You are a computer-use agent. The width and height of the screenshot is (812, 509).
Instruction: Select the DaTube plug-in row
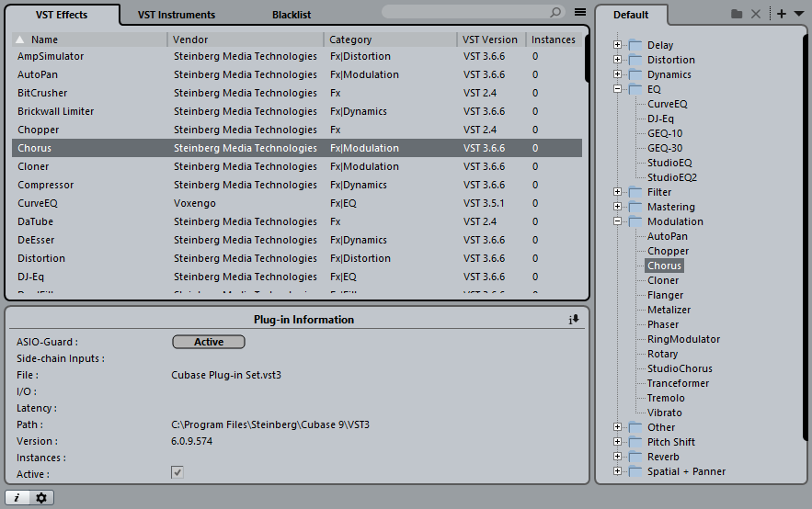297,221
